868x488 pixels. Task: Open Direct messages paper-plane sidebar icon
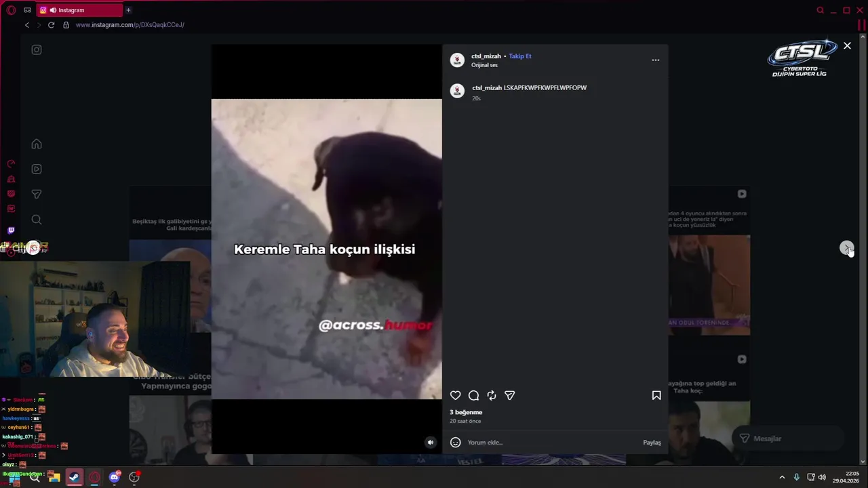pyautogui.click(x=37, y=195)
